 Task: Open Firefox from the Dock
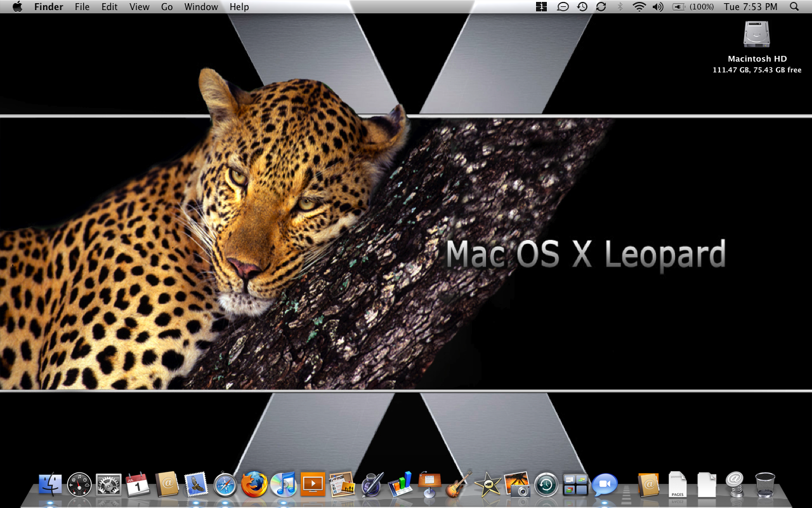coord(254,485)
